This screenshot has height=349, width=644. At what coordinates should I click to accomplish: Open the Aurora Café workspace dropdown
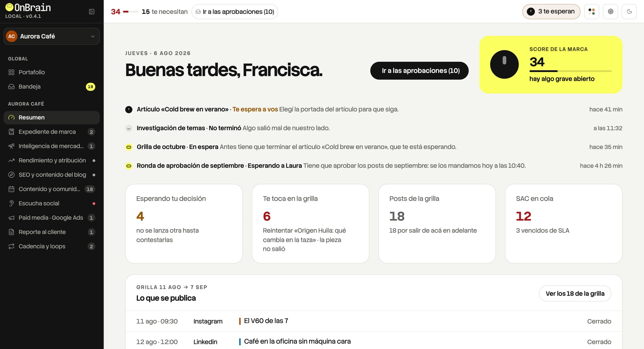51,36
